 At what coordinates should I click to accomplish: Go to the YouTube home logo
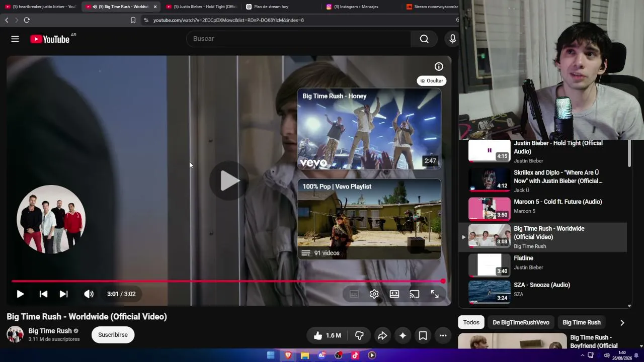(x=50, y=39)
